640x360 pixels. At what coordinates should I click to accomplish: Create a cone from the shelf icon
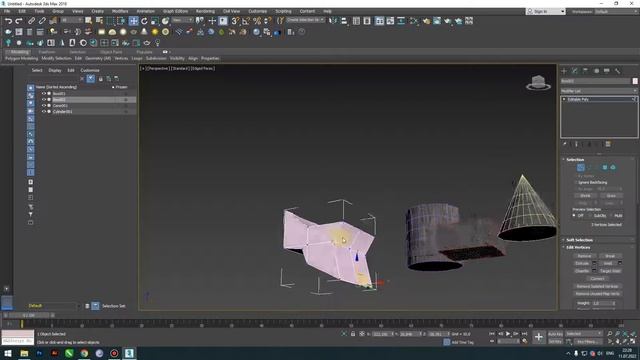tap(144, 31)
